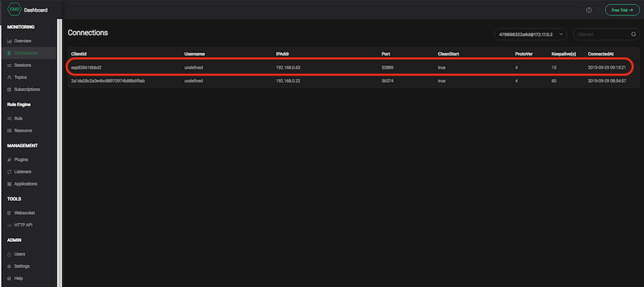Click the Help question icon
Viewport: 644px width, 287px height.
coord(9,278)
